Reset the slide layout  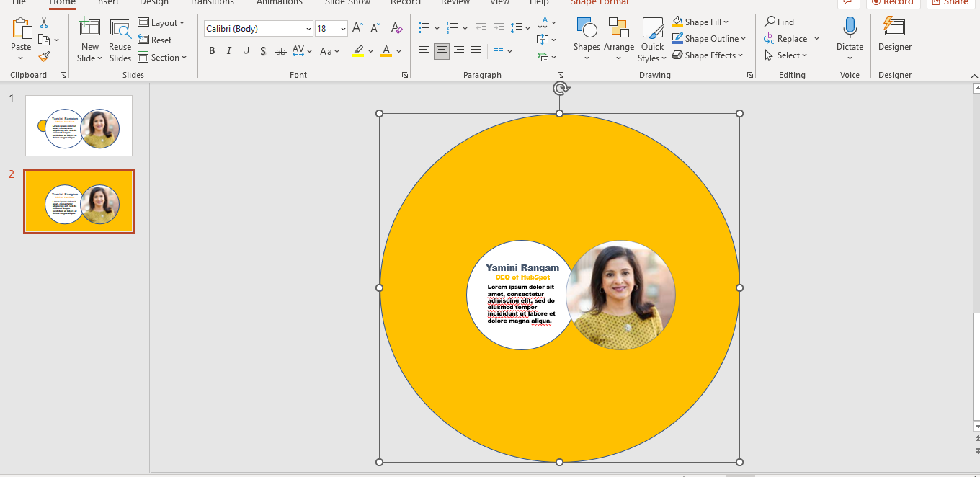155,40
